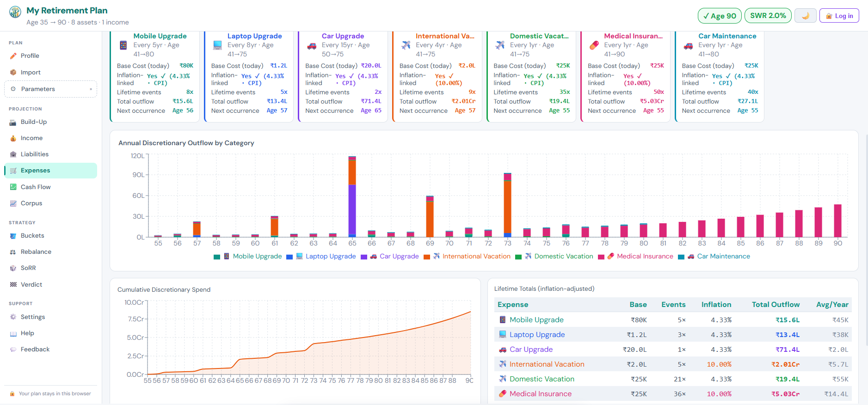The height and width of the screenshot is (405, 868).
Task: Toggle Car Upgrade series in chart legend
Action: pyautogui.click(x=389, y=257)
